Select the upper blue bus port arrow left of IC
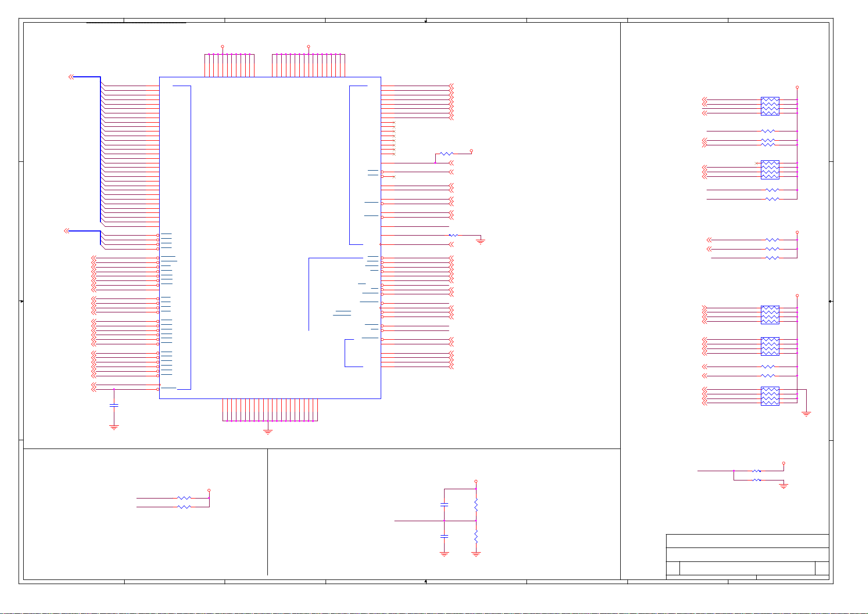 (x=71, y=77)
